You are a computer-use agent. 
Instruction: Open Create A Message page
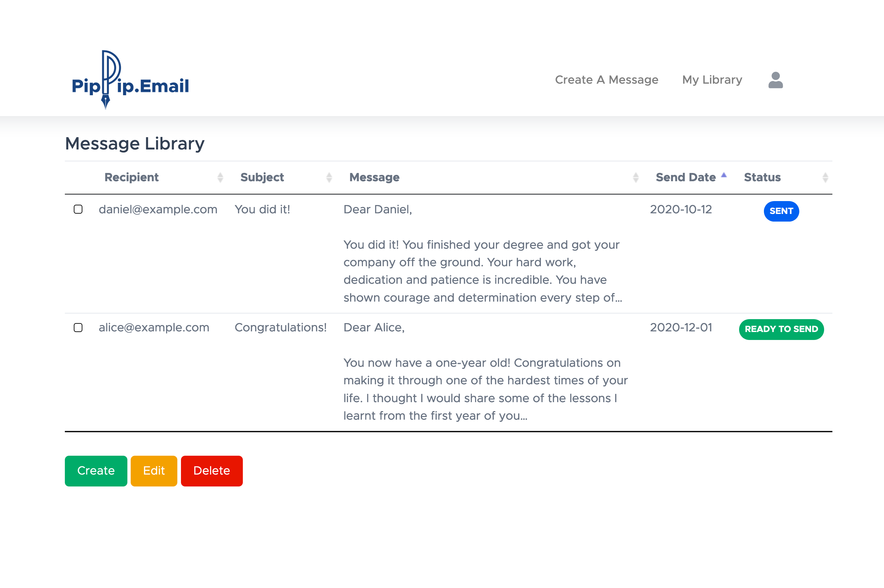606,80
